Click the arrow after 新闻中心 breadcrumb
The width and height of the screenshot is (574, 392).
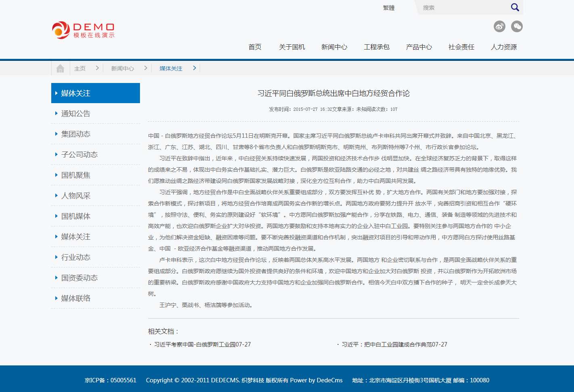146,68
